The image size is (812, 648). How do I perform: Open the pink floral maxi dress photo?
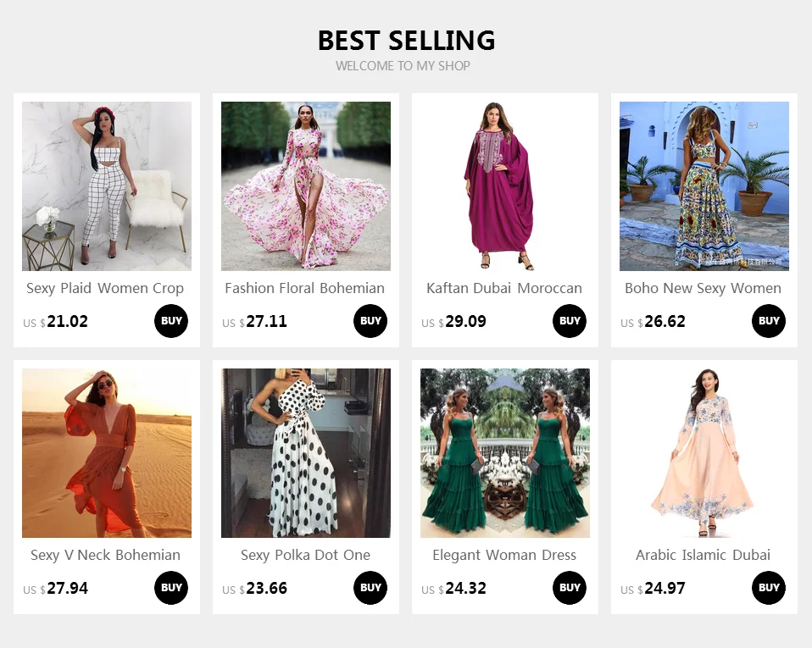point(306,186)
